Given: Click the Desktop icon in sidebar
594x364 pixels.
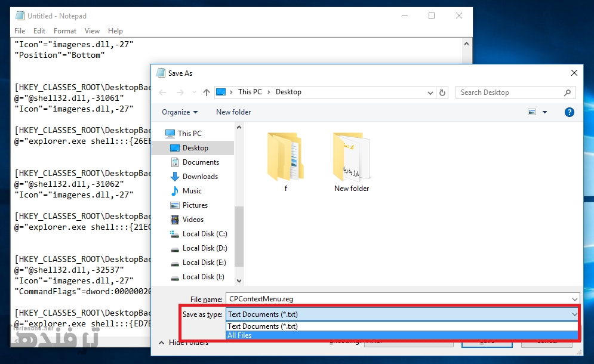Looking at the screenshot, I should (x=175, y=148).
